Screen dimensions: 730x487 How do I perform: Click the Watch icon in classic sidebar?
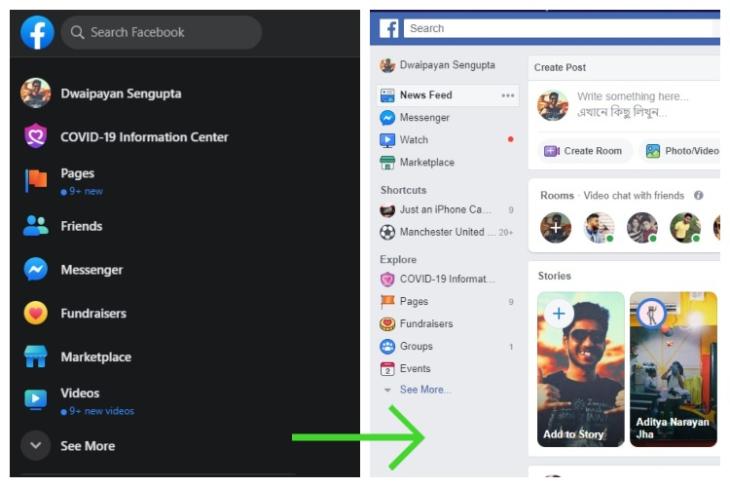coord(387,140)
